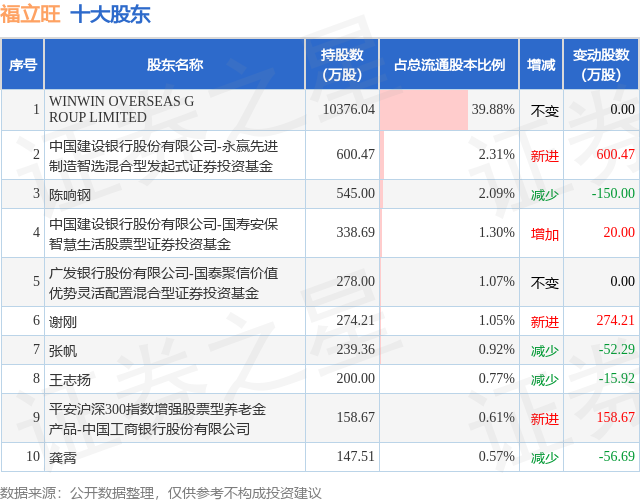Click shareholder WINWIN OVERSEAS GROUP LIMITED
Image resolution: width=640 pixels, height=502 pixels.
[122, 109]
